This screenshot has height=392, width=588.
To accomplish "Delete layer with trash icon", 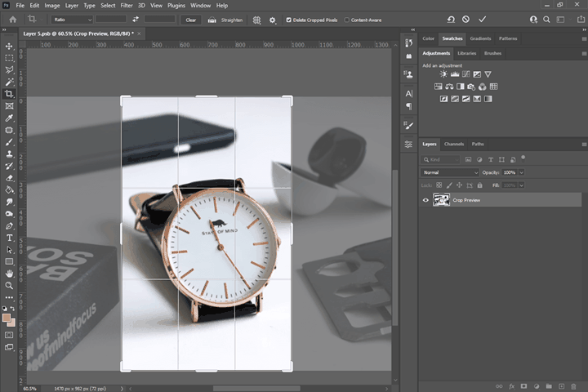I will tap(573, 386).
